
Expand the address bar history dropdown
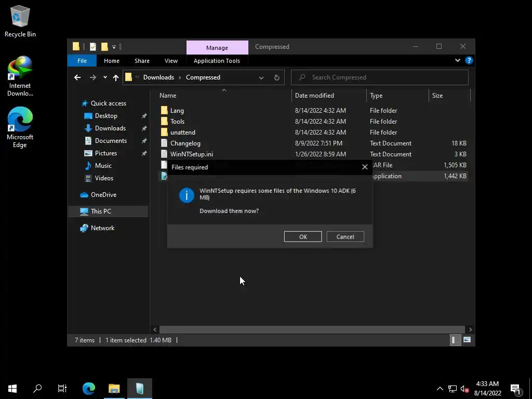[261, 78]
